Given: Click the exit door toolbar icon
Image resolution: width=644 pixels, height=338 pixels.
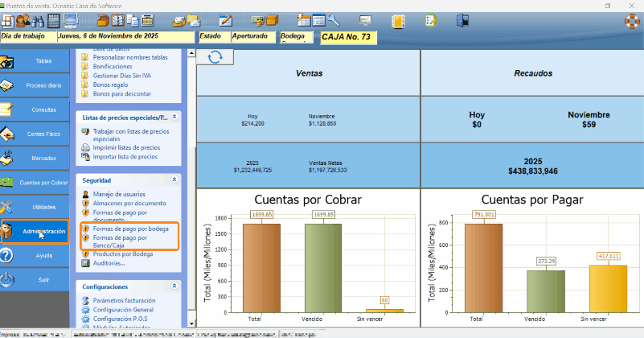Looking at the screenshot, I should tap(462, 21).
